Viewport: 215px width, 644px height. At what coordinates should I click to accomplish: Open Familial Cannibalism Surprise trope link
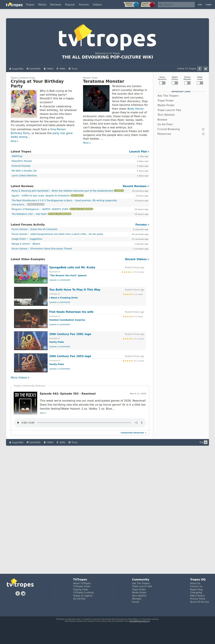tap(67, 320)
